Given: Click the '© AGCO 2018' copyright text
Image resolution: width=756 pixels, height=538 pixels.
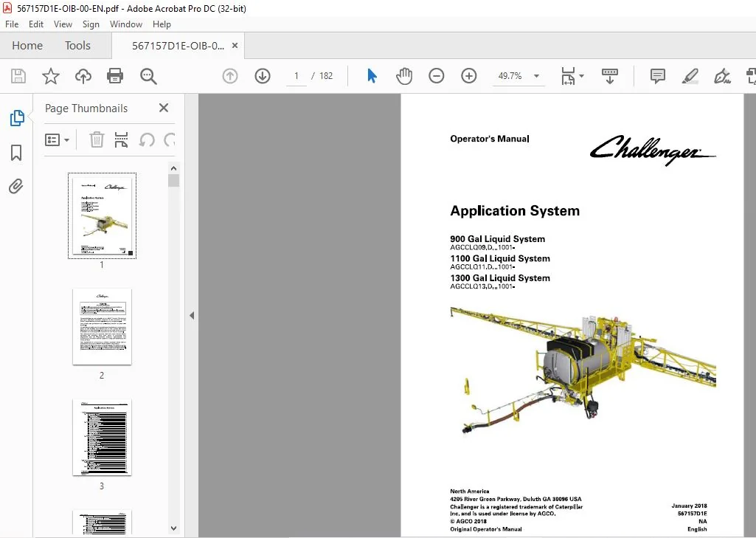Looking at the screenshot, I should pos(468,521).
